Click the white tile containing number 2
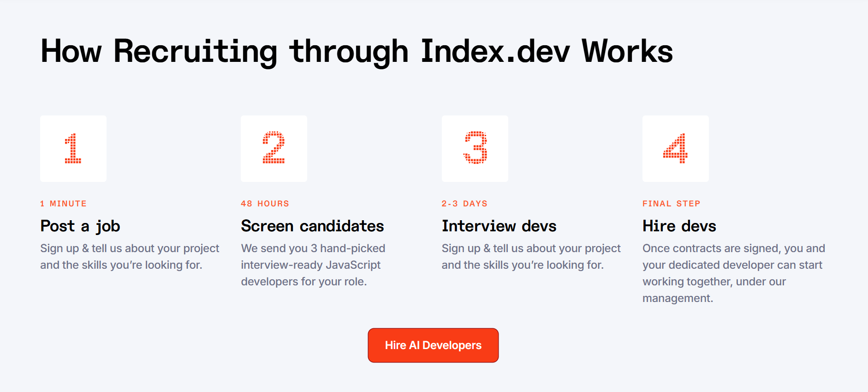 [273, 148]
